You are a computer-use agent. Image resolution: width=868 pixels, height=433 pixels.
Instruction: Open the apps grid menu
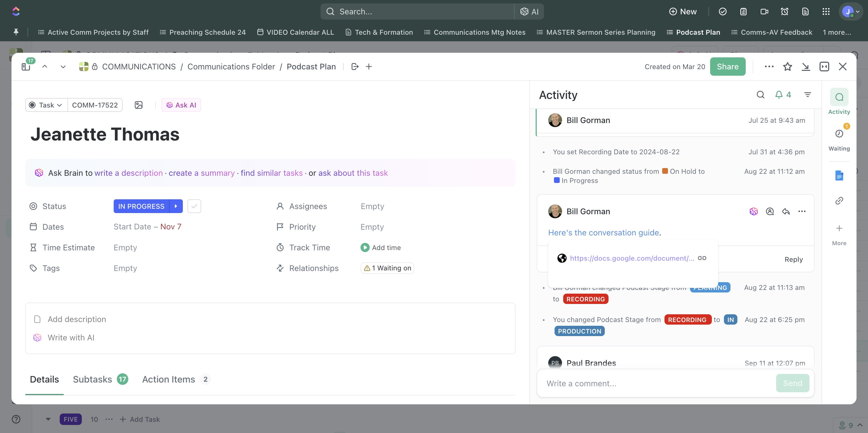point(826,11)
